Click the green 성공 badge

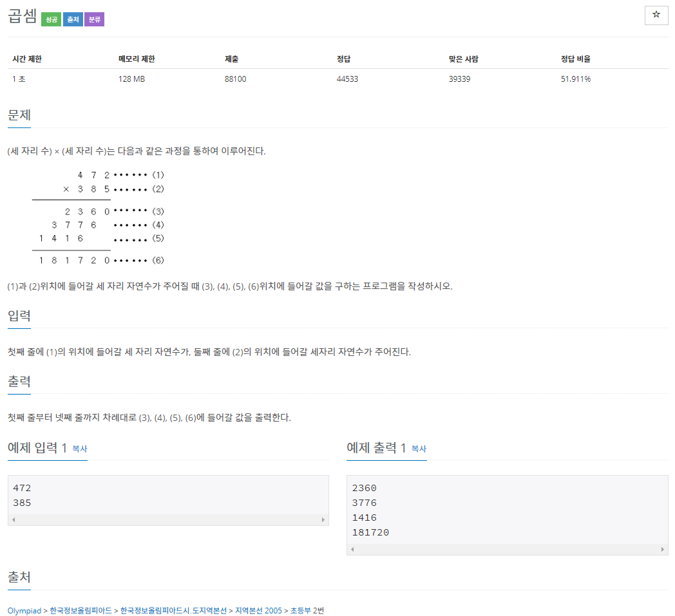click(x=51, y=19)
